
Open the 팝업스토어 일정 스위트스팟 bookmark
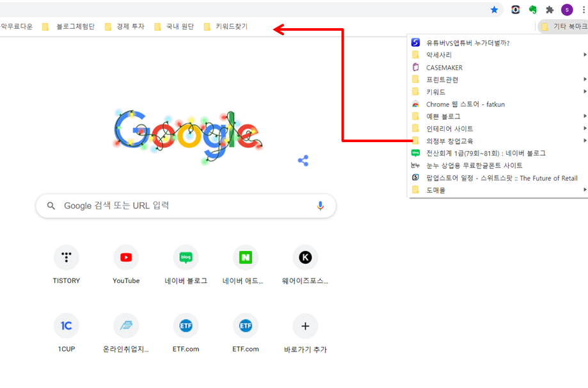(x=498, y=178)
